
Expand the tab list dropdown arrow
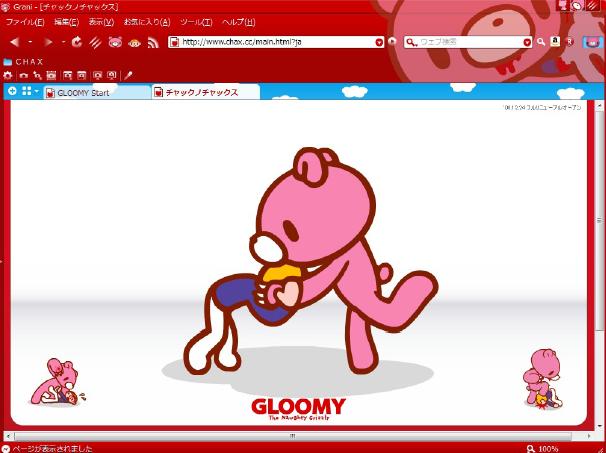[x=37, y=91]
